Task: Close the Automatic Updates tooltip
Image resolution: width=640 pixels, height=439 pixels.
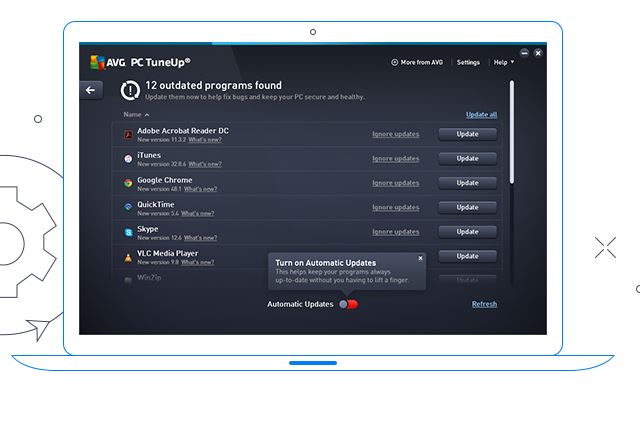Action: (x=420, y=258)
